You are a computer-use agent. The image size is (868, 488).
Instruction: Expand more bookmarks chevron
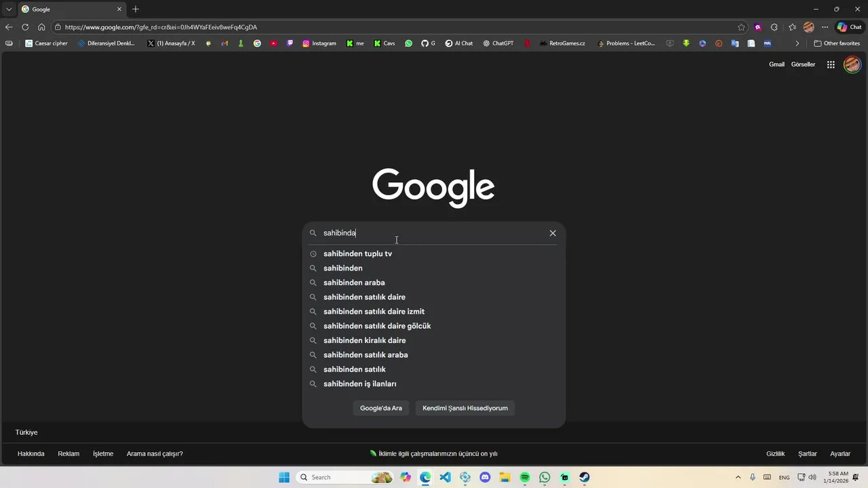[797, 43]
